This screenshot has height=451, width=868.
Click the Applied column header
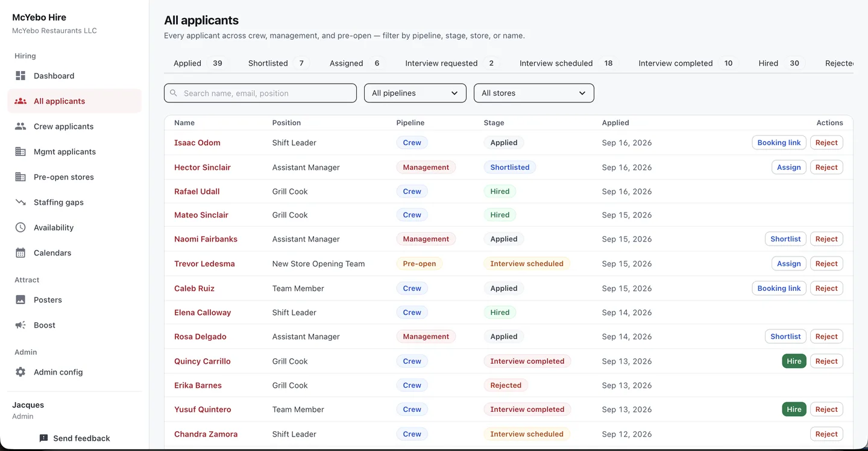pyautogui.click(x=615, y=123)
